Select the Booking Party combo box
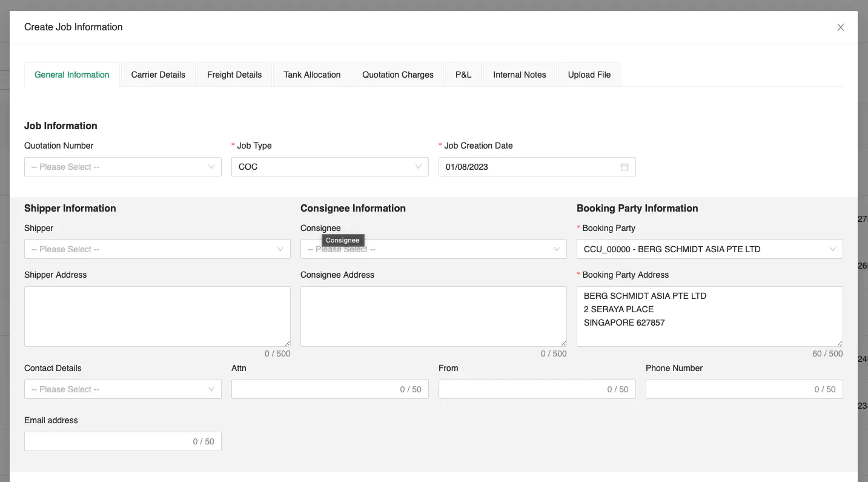This screenshot has width=868, height=482. click(x=709, y=249)
